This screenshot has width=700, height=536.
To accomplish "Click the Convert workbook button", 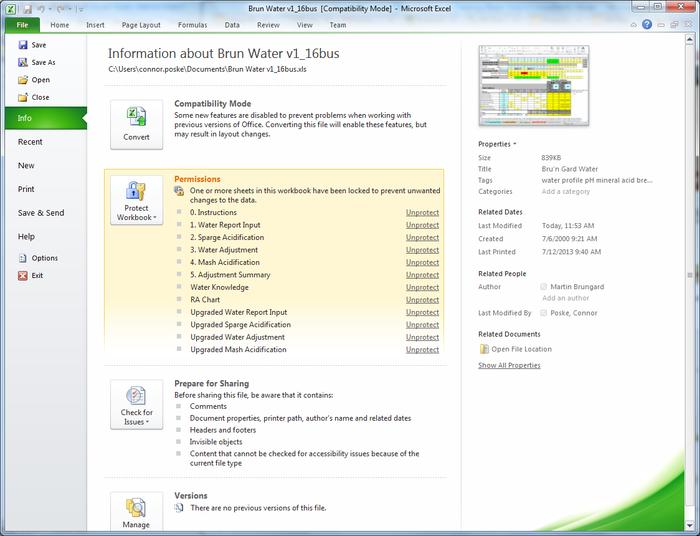I will (x=137, y=125).
